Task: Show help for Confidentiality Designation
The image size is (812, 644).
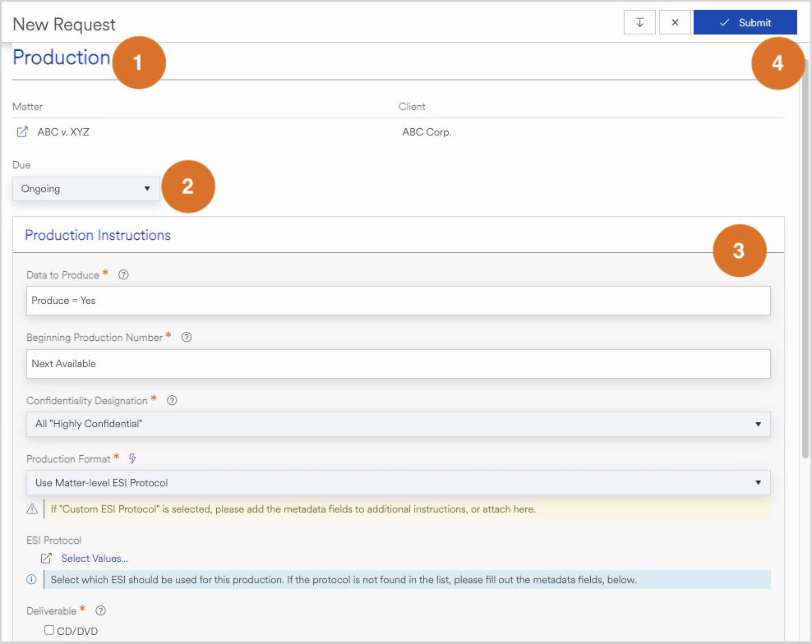Action: (x=172, y=401)
